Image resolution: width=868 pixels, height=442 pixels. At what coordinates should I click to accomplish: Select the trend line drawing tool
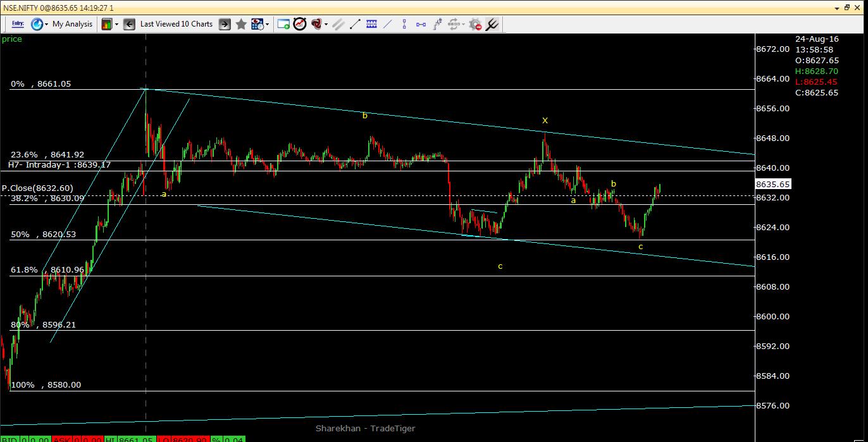[x=355, y=24]
